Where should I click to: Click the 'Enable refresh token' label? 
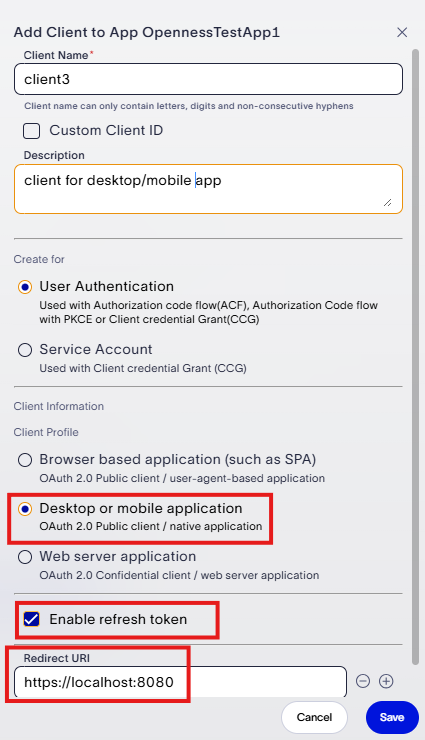118,619
